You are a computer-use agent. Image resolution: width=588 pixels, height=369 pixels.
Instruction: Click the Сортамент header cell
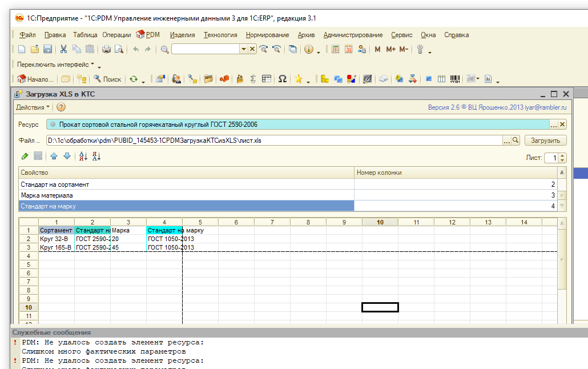pos(57,230)
